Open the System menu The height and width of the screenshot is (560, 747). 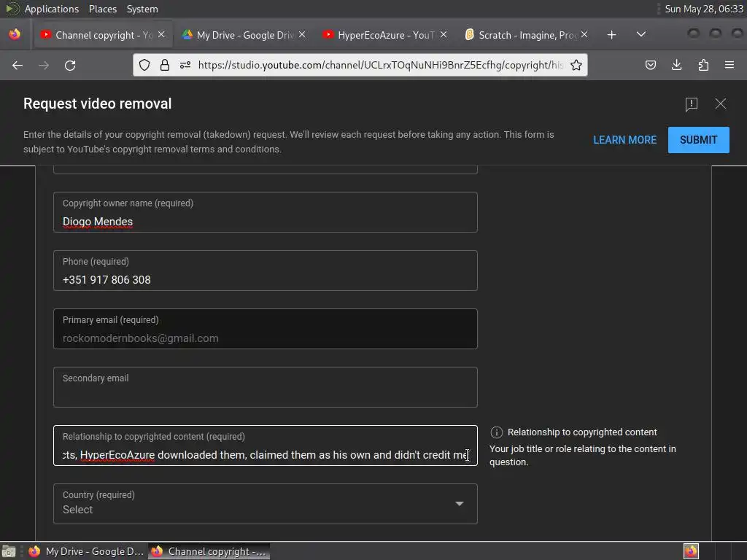[142, 9]
